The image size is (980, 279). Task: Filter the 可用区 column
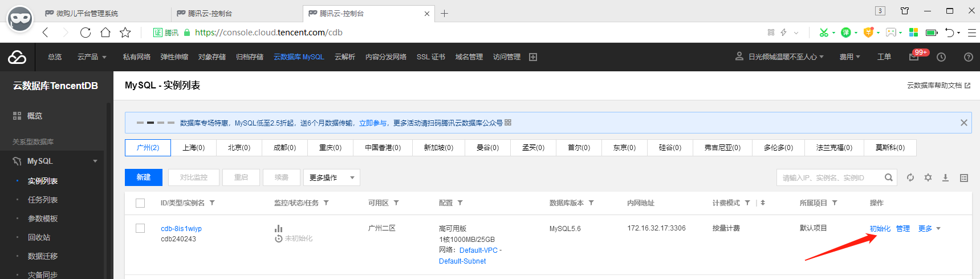396,203
